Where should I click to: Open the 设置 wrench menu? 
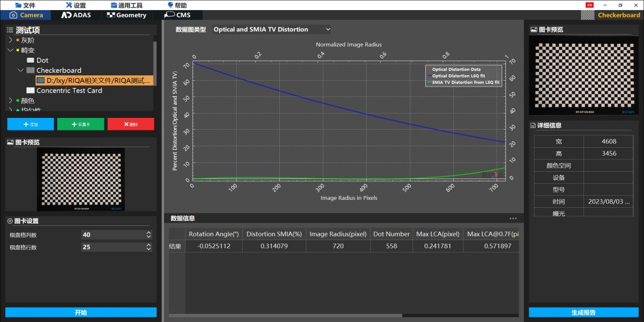pyautogui.click(x=75, y=5)
